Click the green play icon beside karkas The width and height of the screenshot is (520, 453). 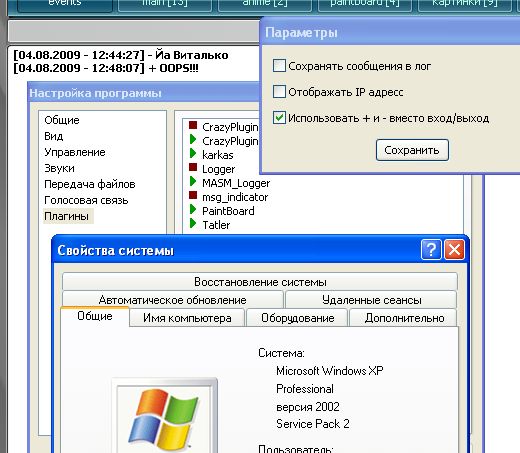coord(193,153)
